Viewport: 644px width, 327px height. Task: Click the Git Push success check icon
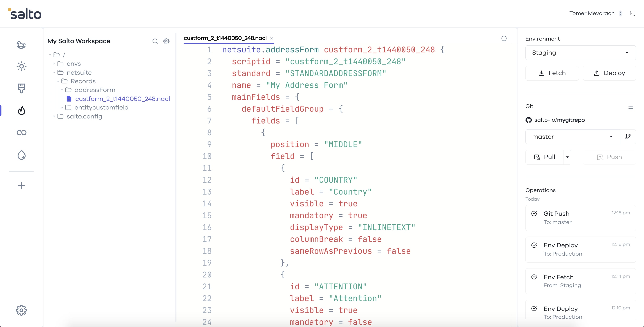point(534,214)
